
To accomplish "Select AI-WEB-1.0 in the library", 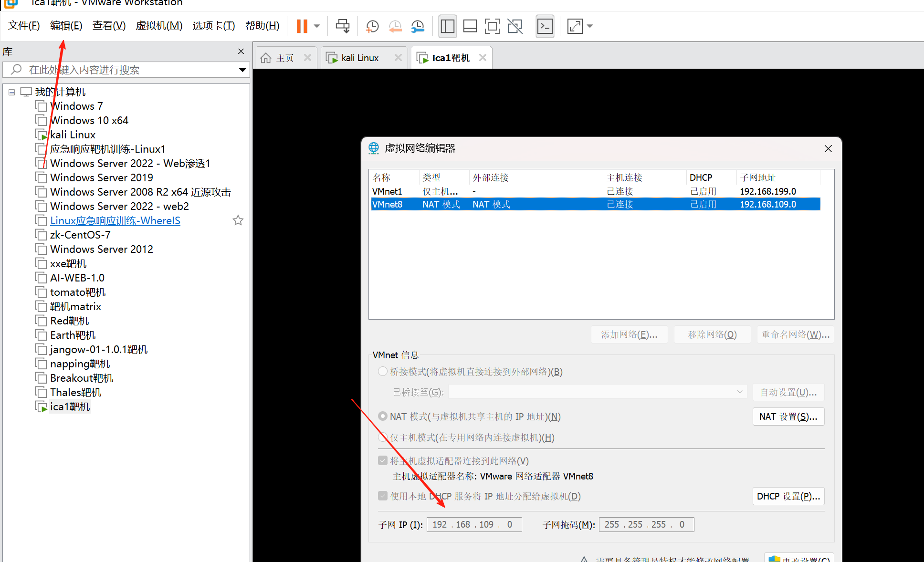I will [x=77, y=278].
